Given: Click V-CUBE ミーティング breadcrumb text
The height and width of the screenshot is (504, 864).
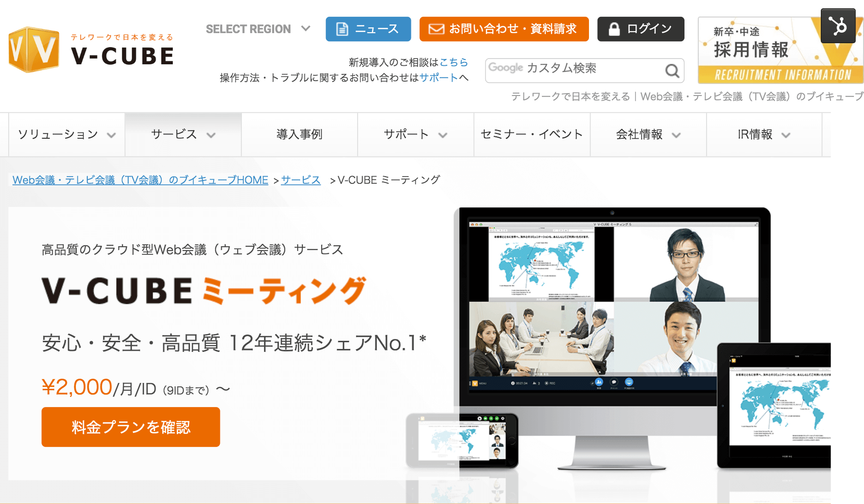Looking at the screenshot, I should pyautogui.click(x=389, y=180).
